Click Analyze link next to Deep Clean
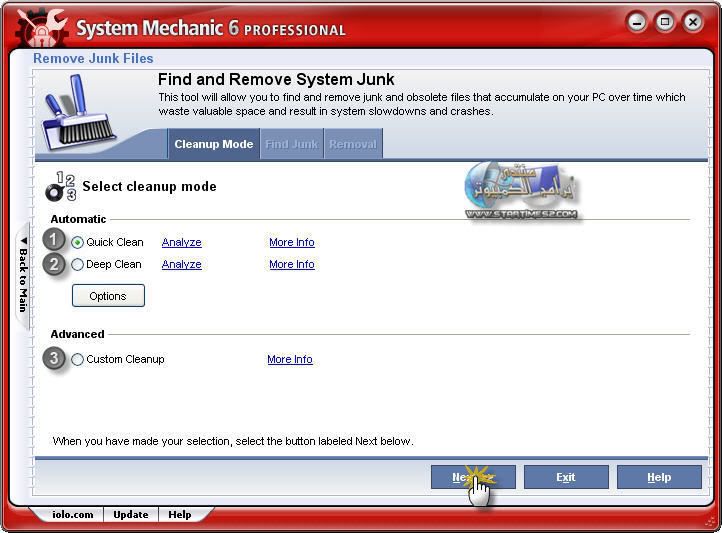 point(181,264)
